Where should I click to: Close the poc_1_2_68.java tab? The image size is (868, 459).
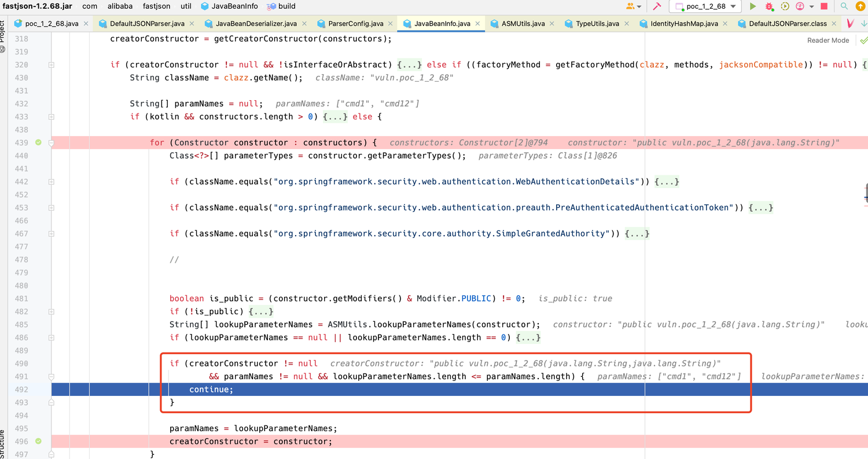coord(86,24)
